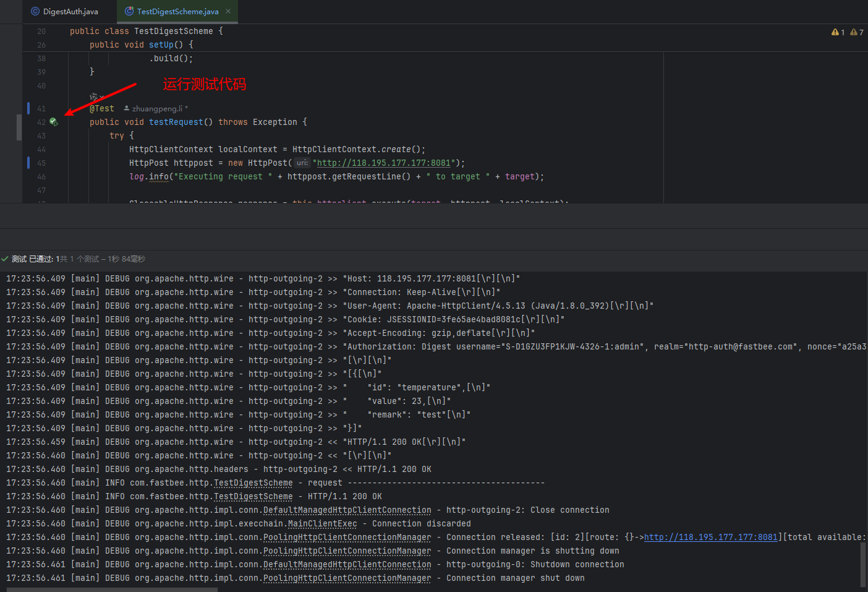This screenshot has height=592, width=868.
Task: Click the AI assistant inlay icon above @Test
Action: click(94, 97)
